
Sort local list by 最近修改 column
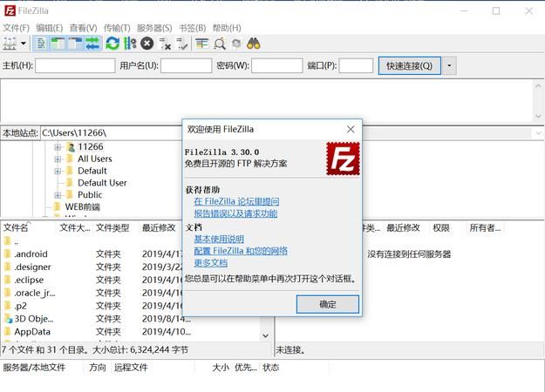(160, 227)
